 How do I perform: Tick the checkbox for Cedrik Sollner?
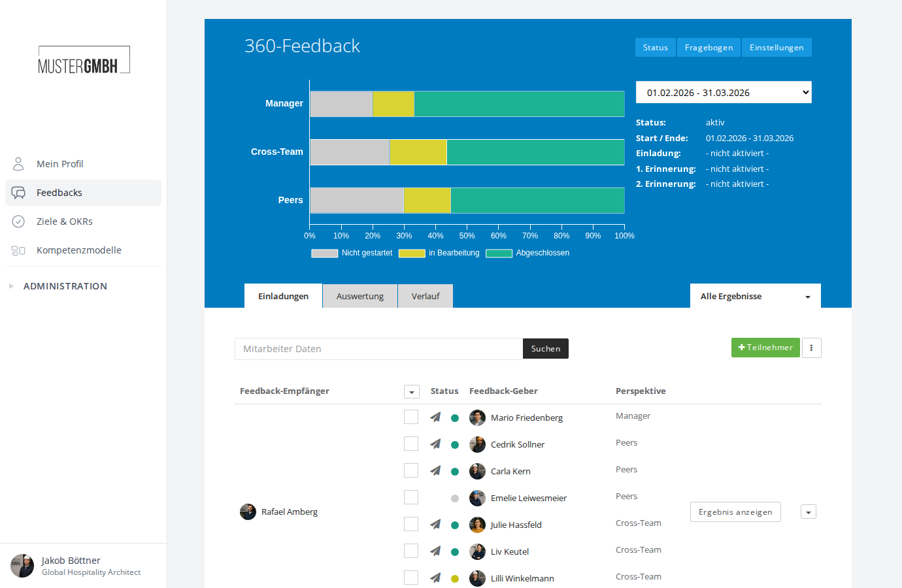(411, 444)
